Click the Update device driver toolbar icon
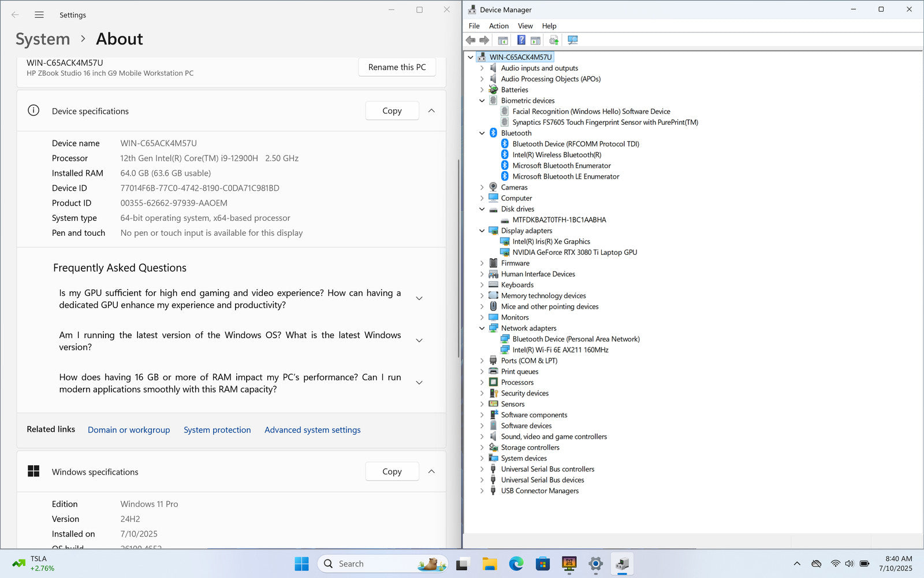The width and height of the screenshot is (924, 578). pyautogui.click(x=554, y=40)
